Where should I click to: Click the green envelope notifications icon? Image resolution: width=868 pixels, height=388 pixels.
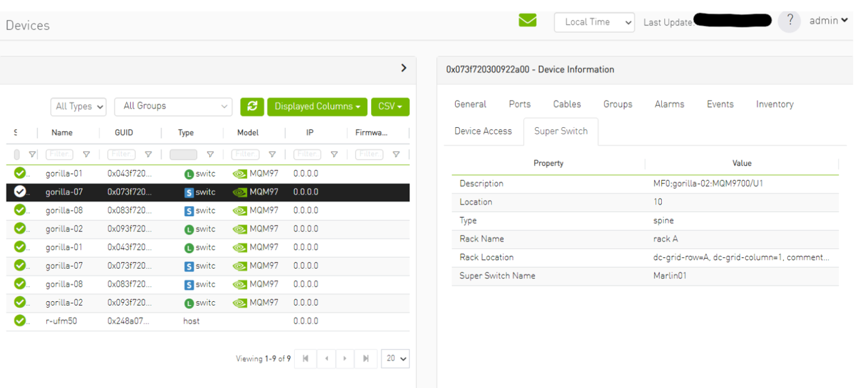coord(527,20)
